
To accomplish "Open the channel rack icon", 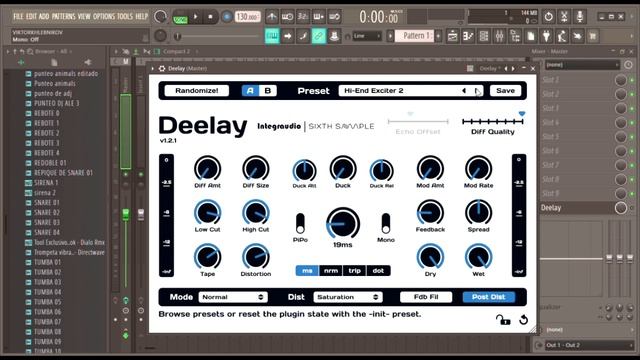I will [x=484, y=36].
